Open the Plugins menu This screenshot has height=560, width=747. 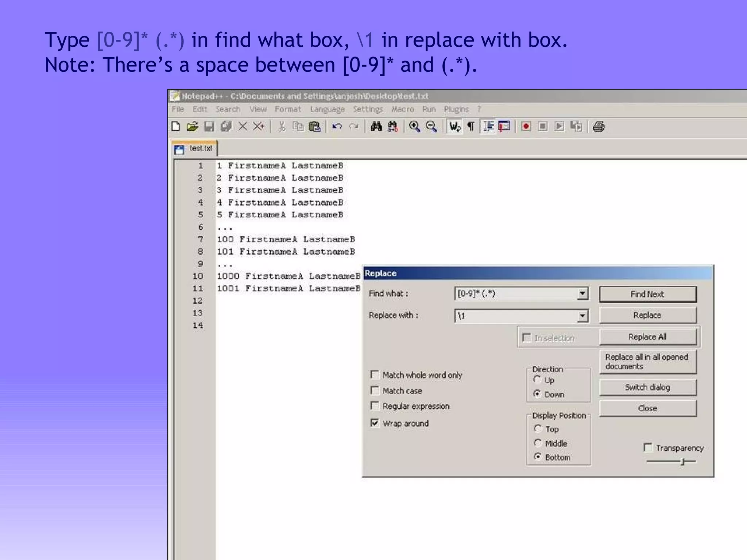coord(456,109)
